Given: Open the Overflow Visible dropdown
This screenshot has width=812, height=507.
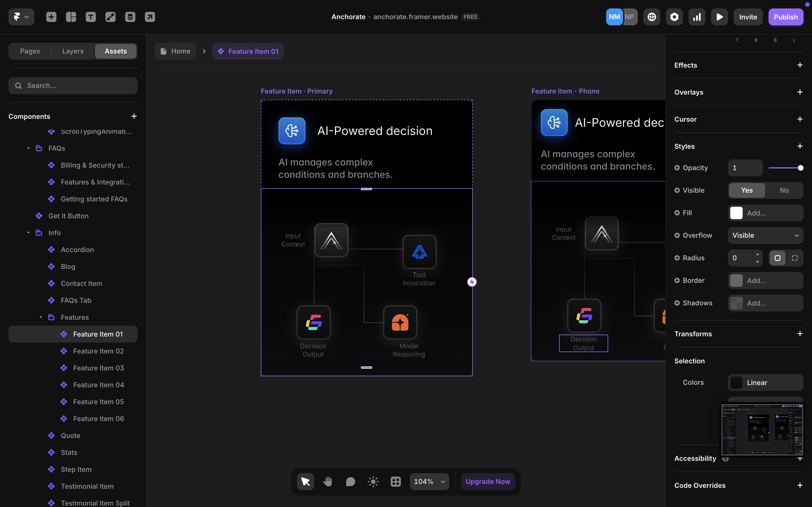Looking at the screenshot, I should (x=765, y=235).
